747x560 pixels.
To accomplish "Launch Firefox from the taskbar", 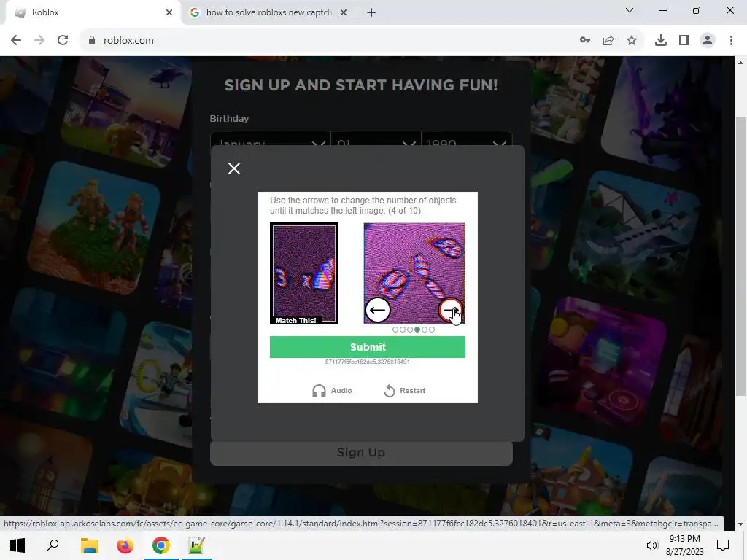I will (x=125, y=545).
